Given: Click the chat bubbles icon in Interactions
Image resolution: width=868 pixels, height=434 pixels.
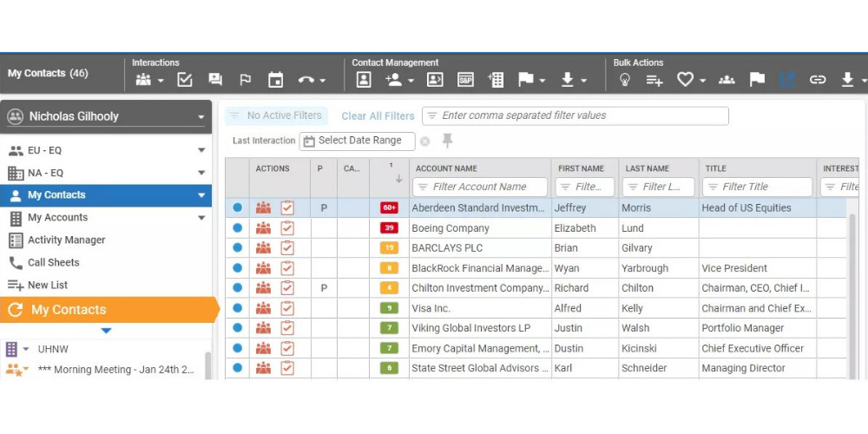Looking at the screenshot, I should coord(215,80).
